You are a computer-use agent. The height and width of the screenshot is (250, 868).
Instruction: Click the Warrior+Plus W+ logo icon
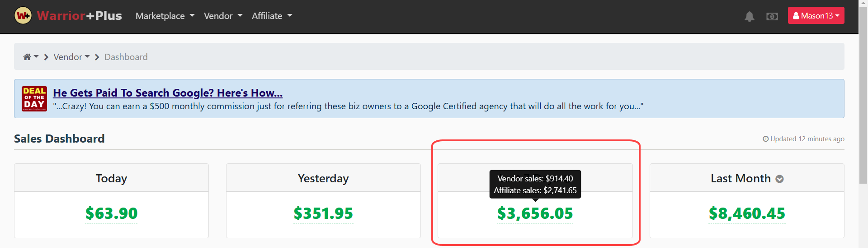coord(23,16)
